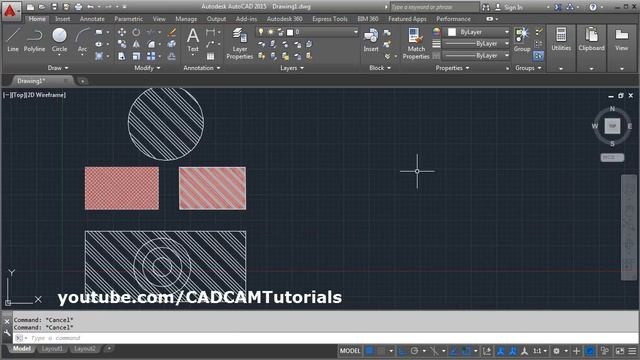Viewport: 640px width, 360px height.
Task: Select the Arc tool
Action: pyautogui.click(x=82, y=40)
